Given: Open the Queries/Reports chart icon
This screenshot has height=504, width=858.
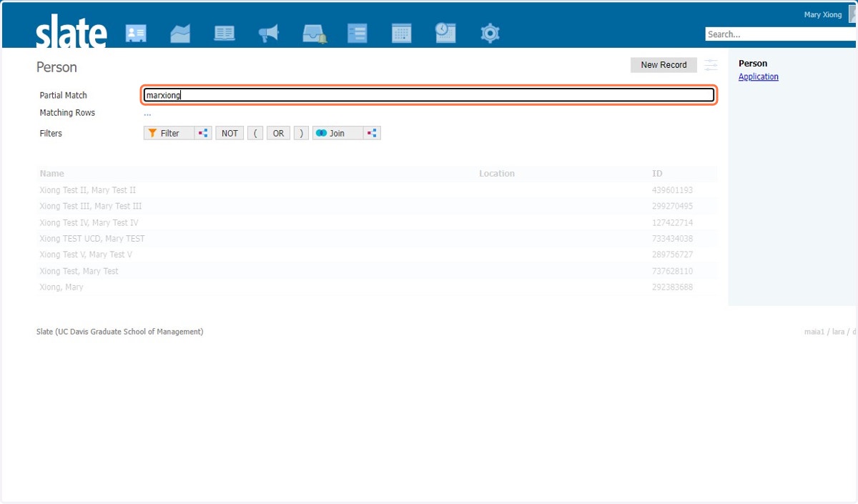Looking at the screenshot, I should coord(180,34).
